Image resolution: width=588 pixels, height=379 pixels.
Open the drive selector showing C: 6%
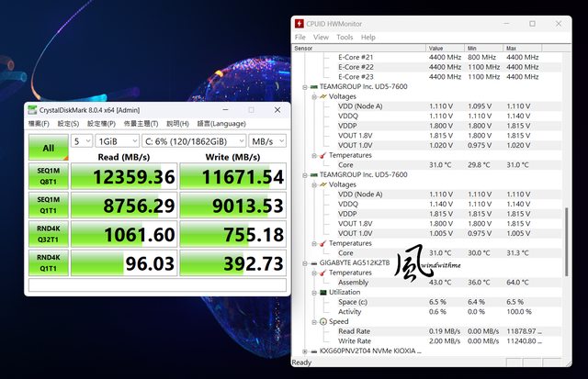pos(194,141)
